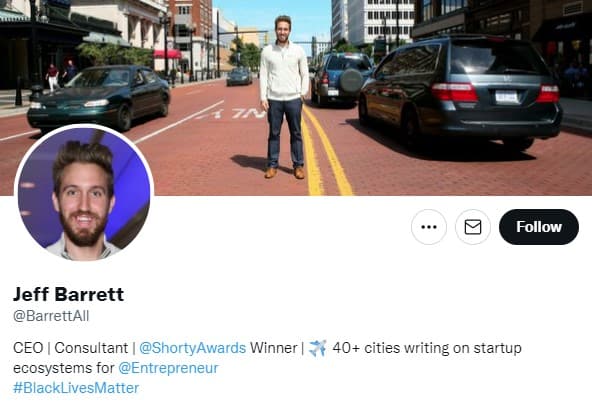Open the @ShortyAwards mention link

pos(193,348)
